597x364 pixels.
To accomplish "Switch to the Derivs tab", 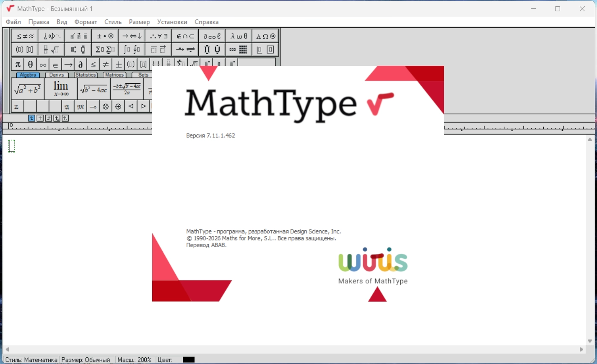I will coord(57,75).
